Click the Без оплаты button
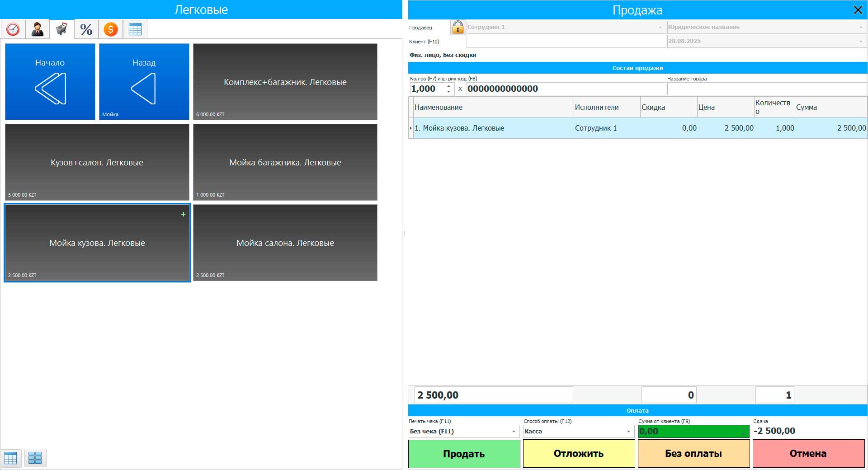This screenshot has width=868, height=470. pyautogui.click(x=693, y=454)
